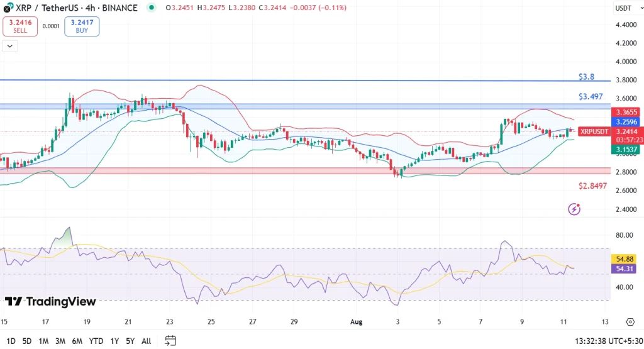Click the 4.4000 price axis tick
The height and width of the screenshot is (349, 644).
tap(626, 25)
